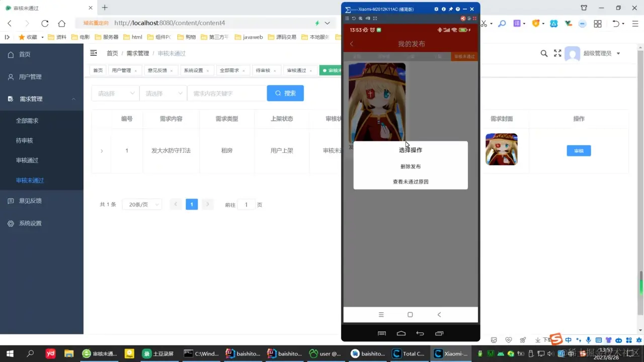Viewport: 644px width, 362px height.
Task: Click the browser undo arrow icon
Action: click(616, 24)
